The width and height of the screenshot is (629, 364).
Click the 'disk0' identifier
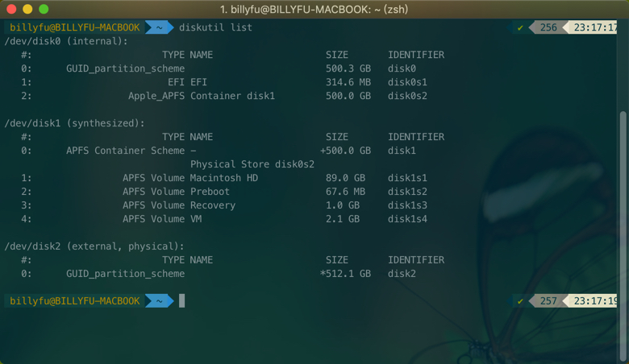click(x=402, y=68)
